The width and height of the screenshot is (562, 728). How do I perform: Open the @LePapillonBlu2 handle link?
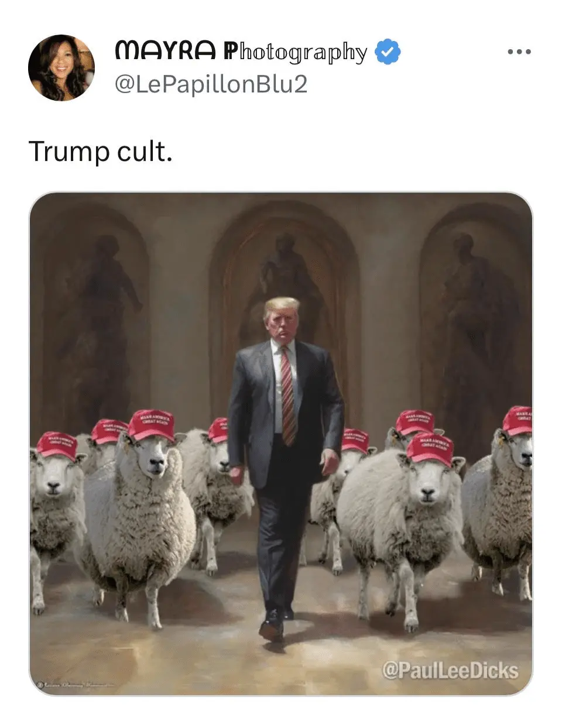point(211,84)
